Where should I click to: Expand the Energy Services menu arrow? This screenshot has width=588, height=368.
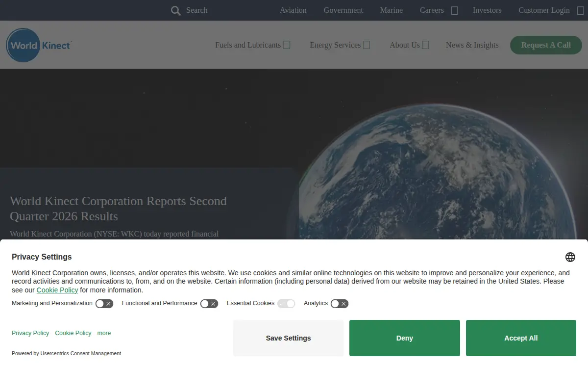367,45
